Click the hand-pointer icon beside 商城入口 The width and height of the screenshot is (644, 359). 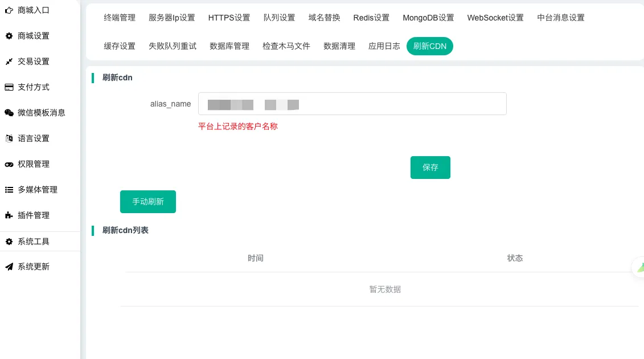(9, 10)
